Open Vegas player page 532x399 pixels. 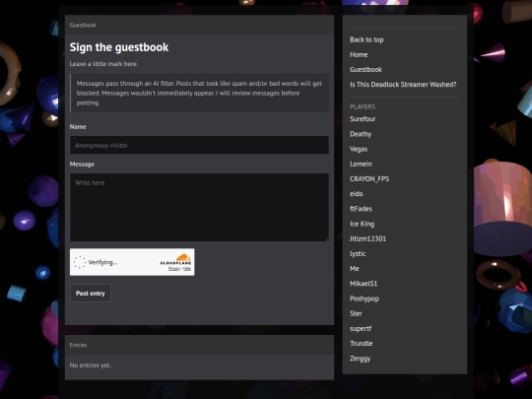tap(359, 149)
